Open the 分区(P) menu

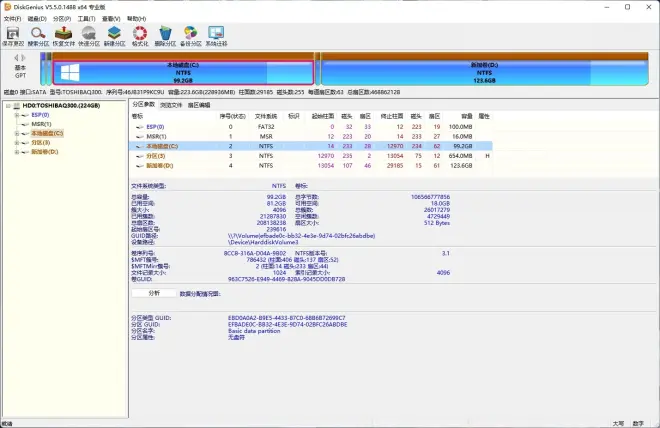[x=62, y=19]
